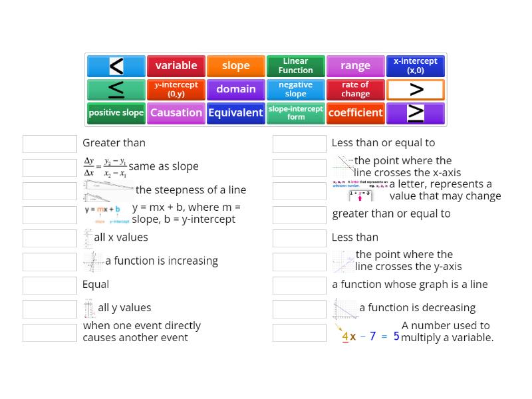
Task: Click the answer box beside Equal
Action: (x=48, y=285)
